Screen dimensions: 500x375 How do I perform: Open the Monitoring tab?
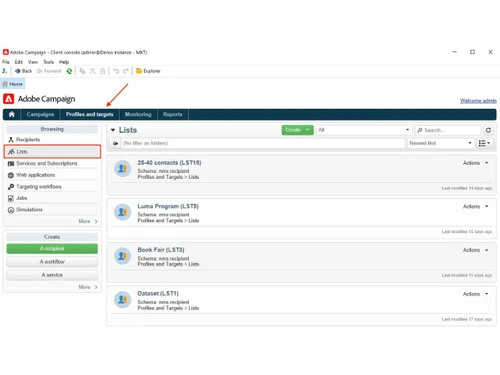[138, 114]
